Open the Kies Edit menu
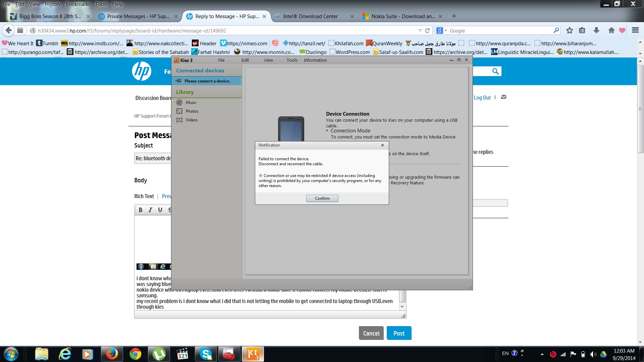This screenshot has height=362, width=644. [245, 60]
